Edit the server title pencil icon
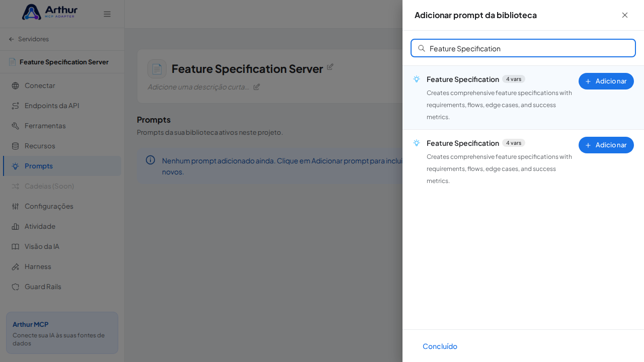Image resolution: width=644 pixels, height=362 pixels. pyautogui.click(x=330, y=66)
